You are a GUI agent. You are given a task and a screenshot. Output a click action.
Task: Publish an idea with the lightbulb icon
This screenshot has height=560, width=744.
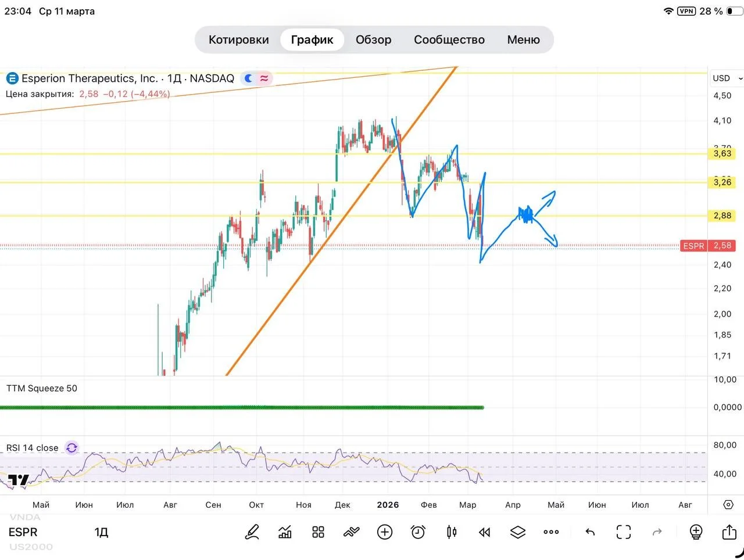pyautogui.click(x=696, y=532)
